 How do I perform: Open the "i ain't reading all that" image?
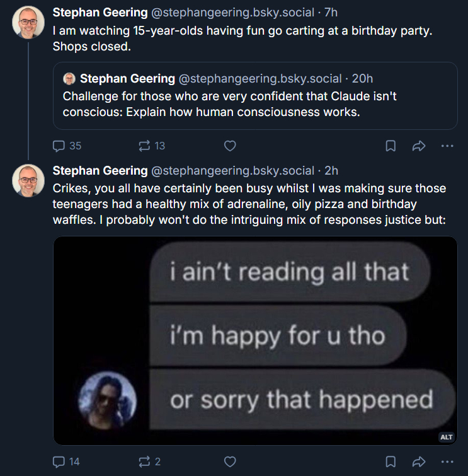point(254,340)
